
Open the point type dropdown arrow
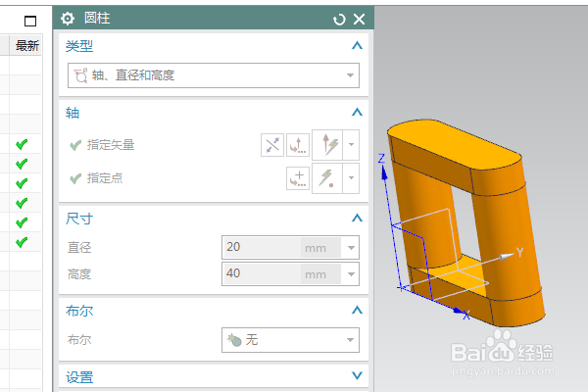click(352, 178)
